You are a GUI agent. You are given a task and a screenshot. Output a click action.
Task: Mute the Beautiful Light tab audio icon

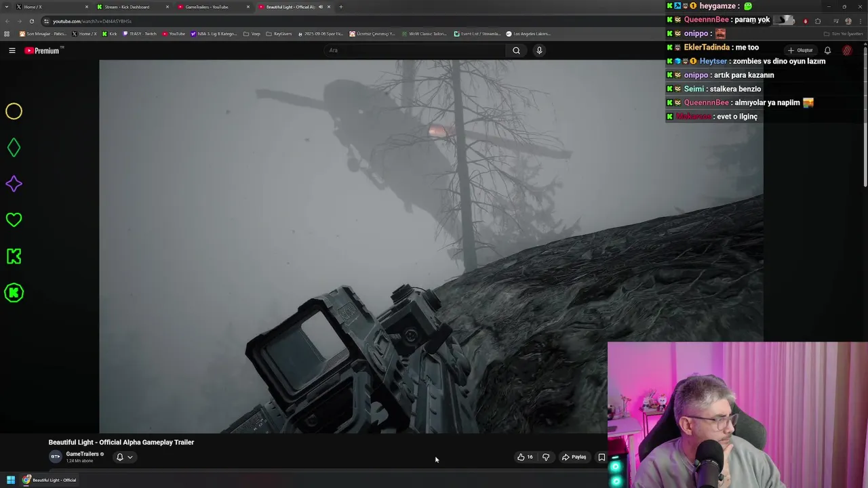tap(321, 7)
